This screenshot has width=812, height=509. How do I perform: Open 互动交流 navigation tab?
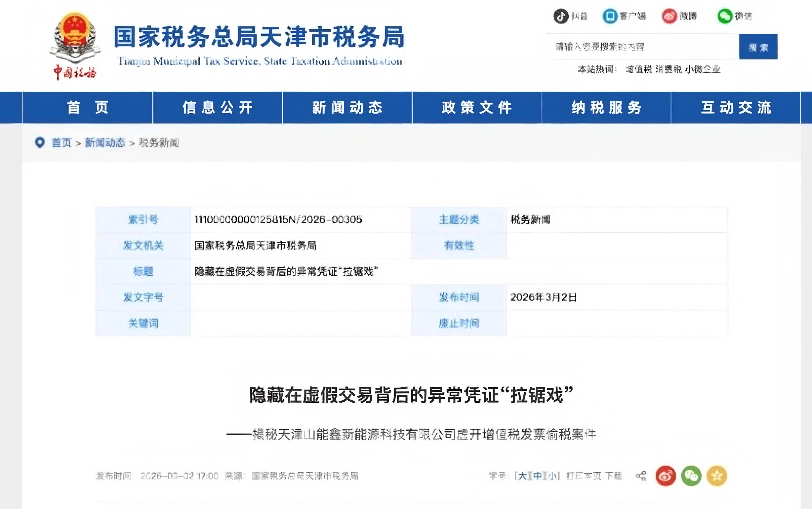click(x=736, y=108)
